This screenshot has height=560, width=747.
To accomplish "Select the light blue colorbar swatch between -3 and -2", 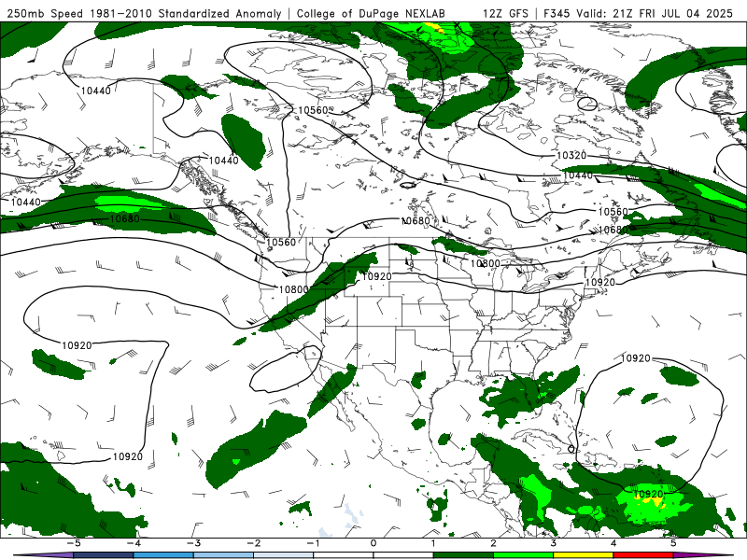I will (x=223, y=555).
